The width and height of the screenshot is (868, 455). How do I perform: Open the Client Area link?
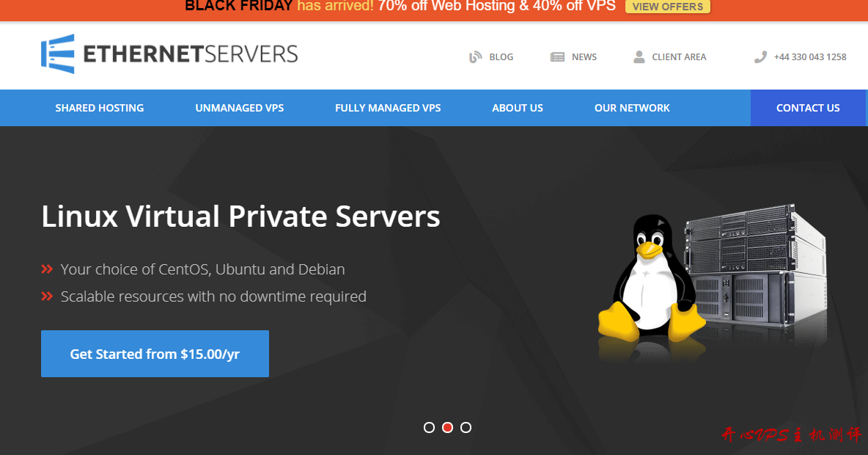[x=679, y=57]
